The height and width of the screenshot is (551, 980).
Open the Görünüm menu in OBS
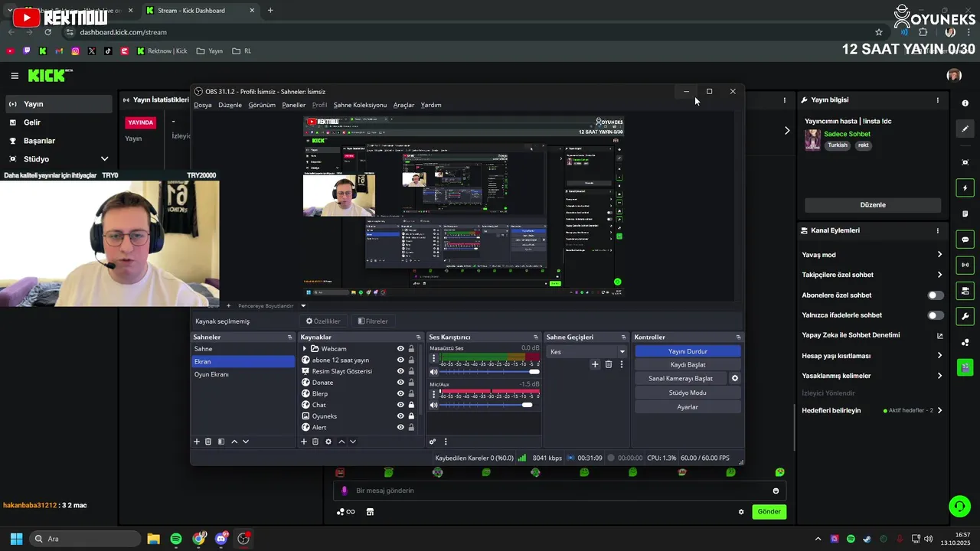[x=262, y=105]
